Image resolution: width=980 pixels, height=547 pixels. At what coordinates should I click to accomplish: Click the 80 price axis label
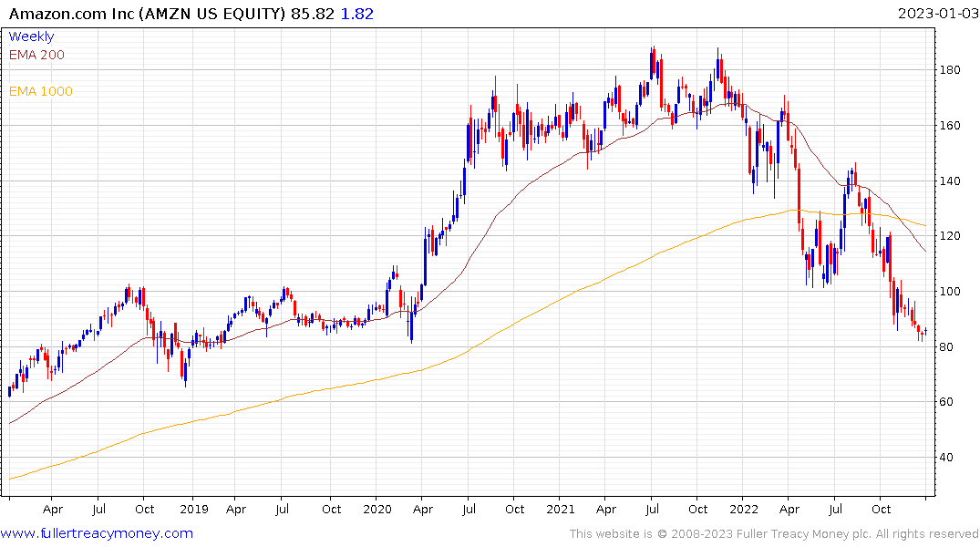click(946, 347)
